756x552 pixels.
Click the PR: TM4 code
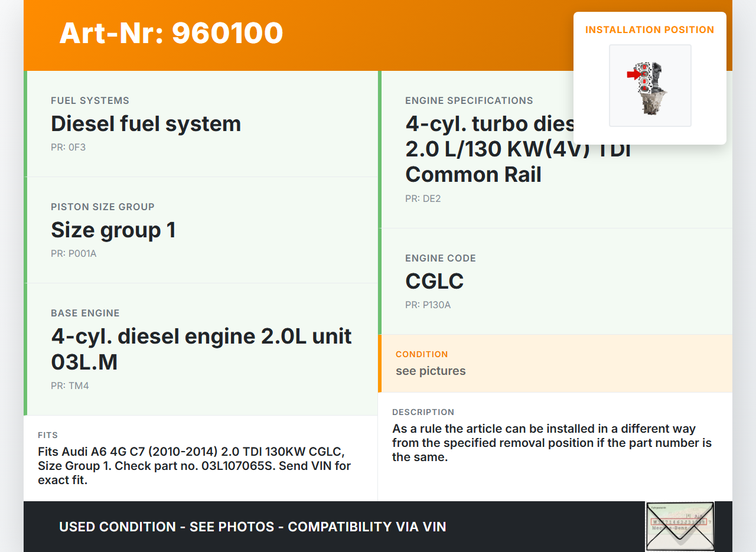pyautogui.click(x=70, y=386)
